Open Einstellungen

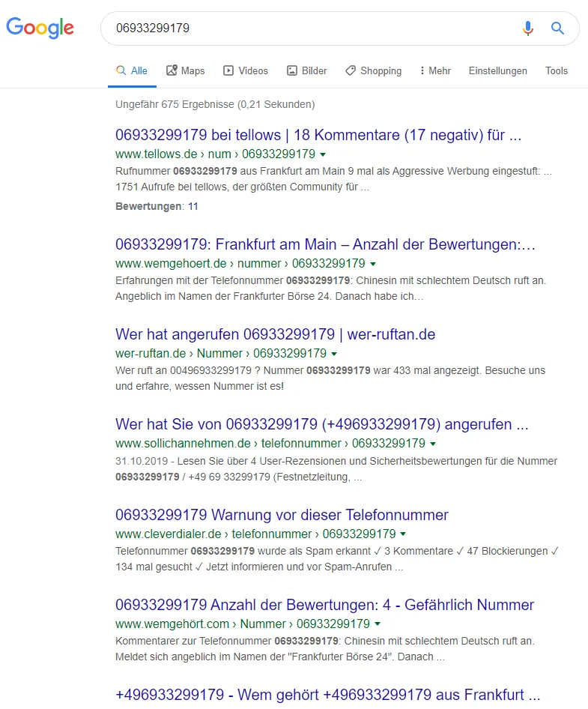[497, 71]
